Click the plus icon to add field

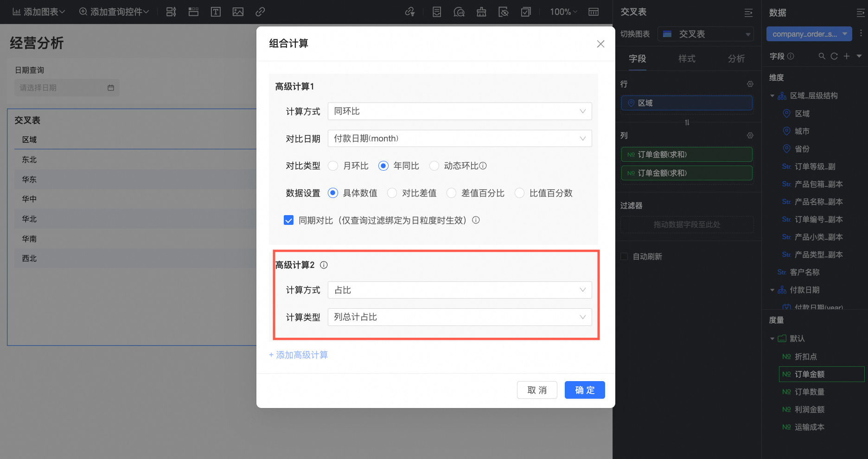pos(847,56)
